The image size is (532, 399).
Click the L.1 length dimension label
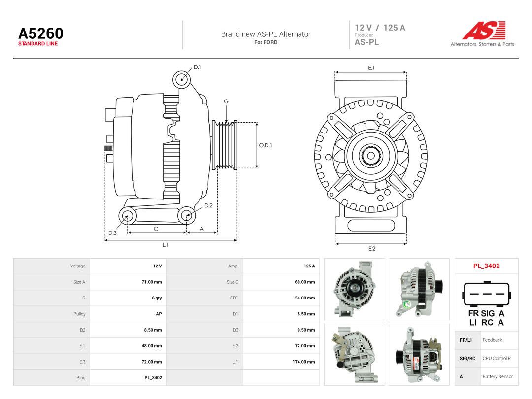(x=165, y=245)
